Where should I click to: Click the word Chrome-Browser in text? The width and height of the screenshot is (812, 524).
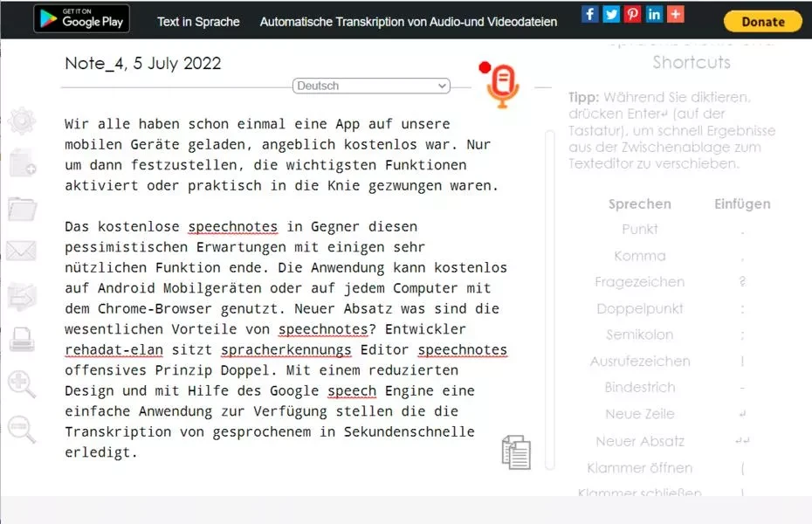[155, 308]
